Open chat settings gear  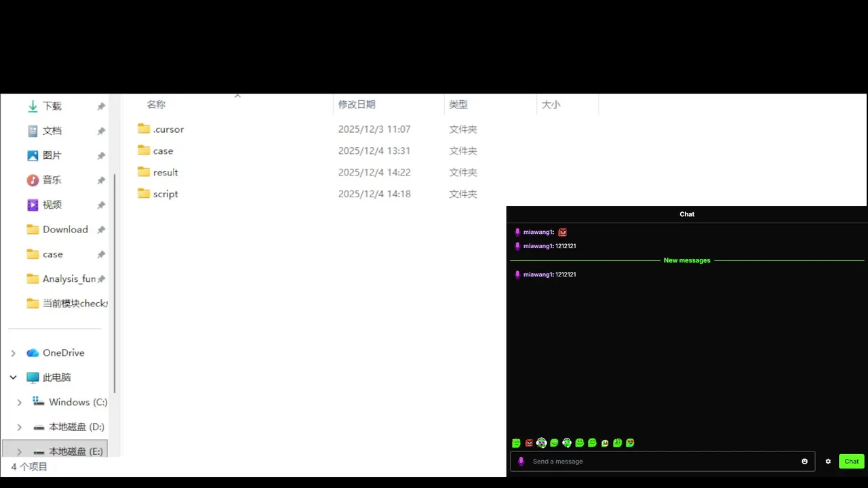point(828,462)
